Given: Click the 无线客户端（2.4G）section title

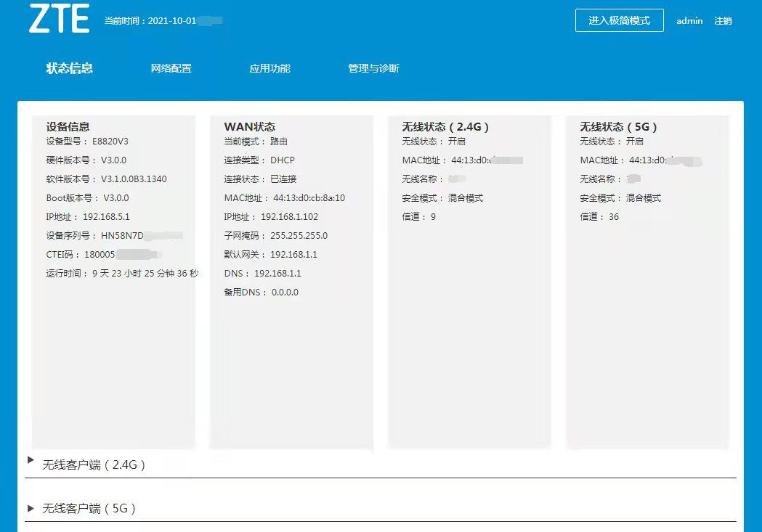Looking at the screenshot, I should [94, 465].
